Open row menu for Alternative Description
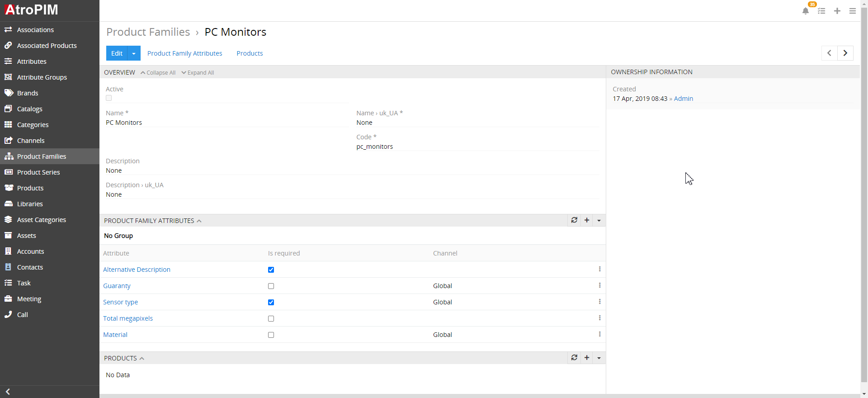868x398 pixels. point(599,269)
